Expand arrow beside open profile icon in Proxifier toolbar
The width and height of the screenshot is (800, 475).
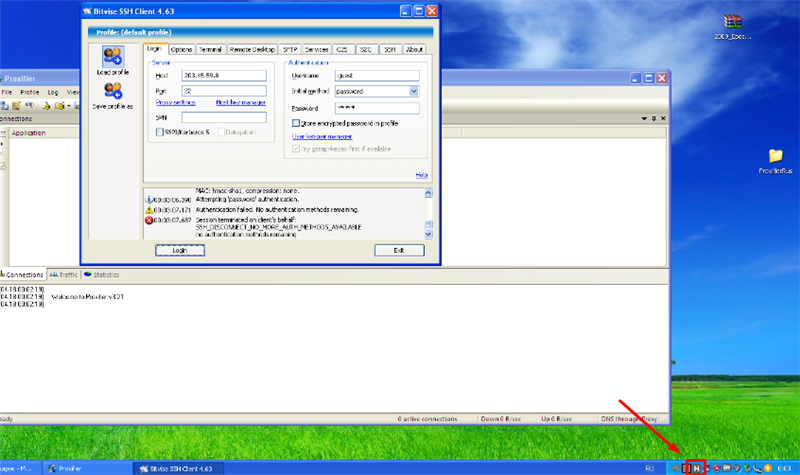point(69,106)
